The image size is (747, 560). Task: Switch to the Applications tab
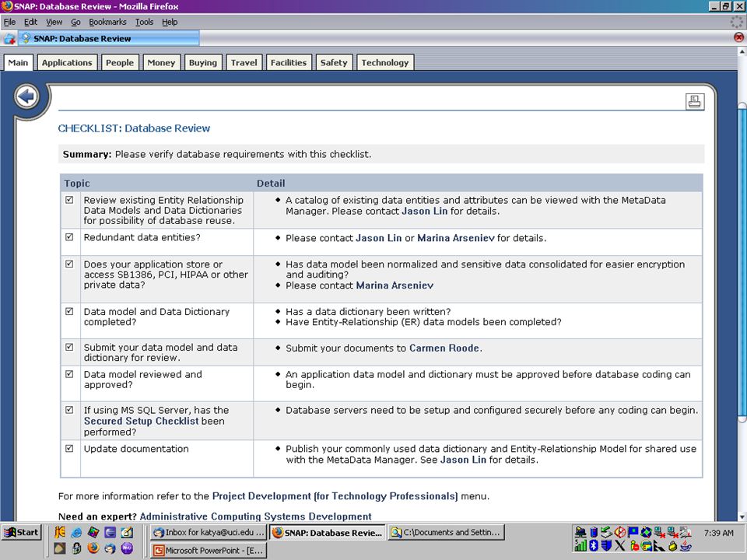pos(67,62)
